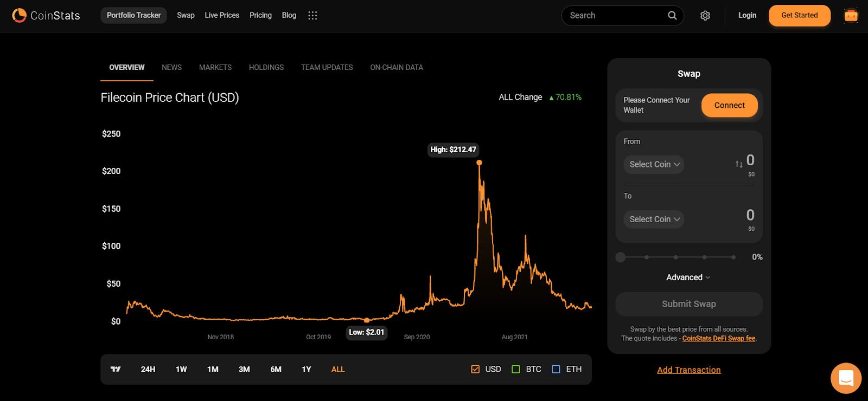The width and height of the screenshot is (868, 401).
Task: Open the To Select Coin dropdown
Action: [x=654, y=219]
